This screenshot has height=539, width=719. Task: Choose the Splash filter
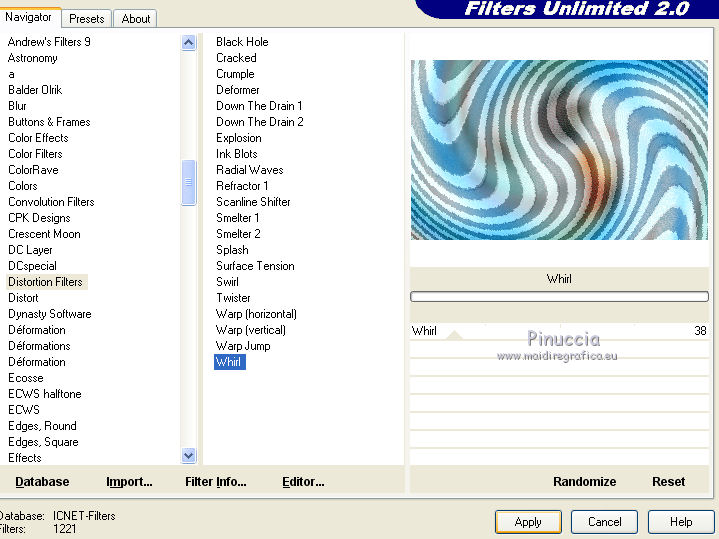(232, 250)
